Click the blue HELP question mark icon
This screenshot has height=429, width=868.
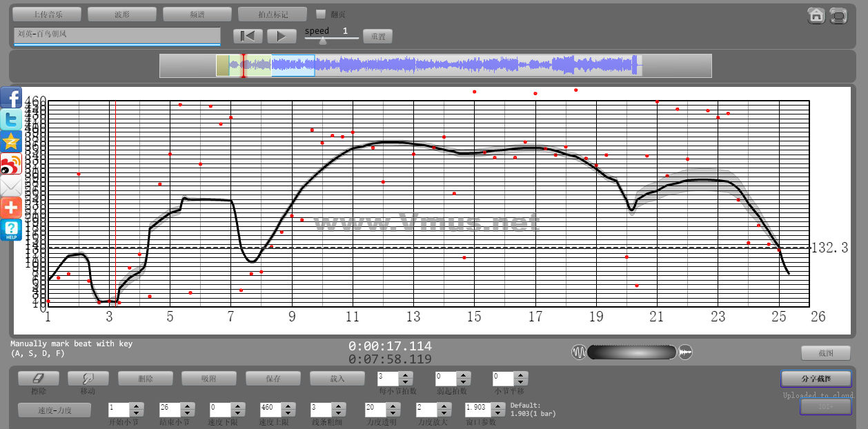(11, 230)
